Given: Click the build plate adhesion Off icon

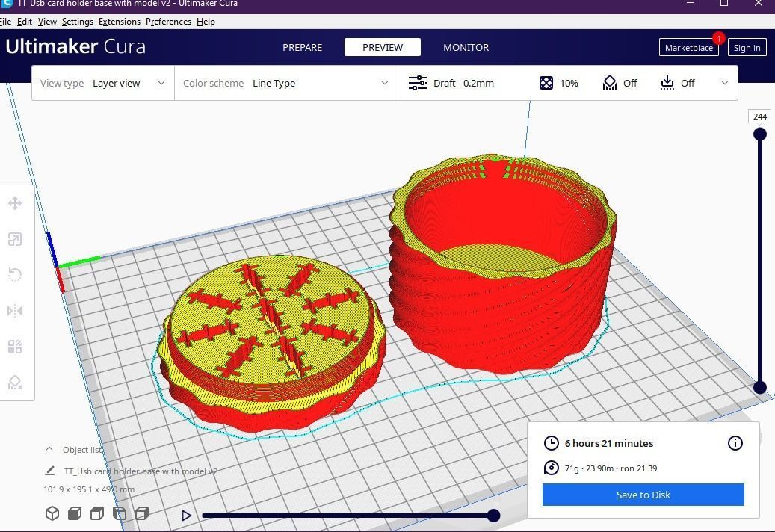Looking at the screenshot, I should click(x=667, y=83).
